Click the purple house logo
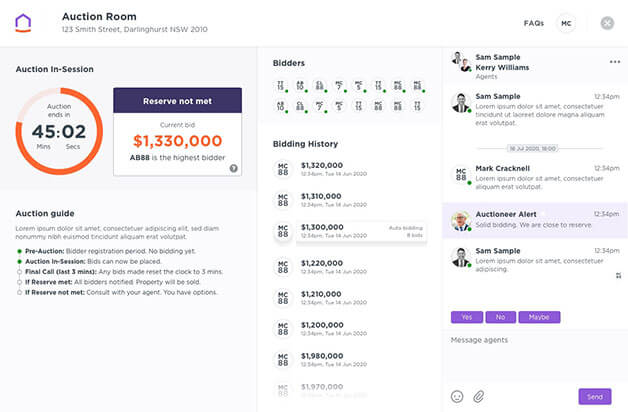The image size is (628, 412). pos(23,23)
